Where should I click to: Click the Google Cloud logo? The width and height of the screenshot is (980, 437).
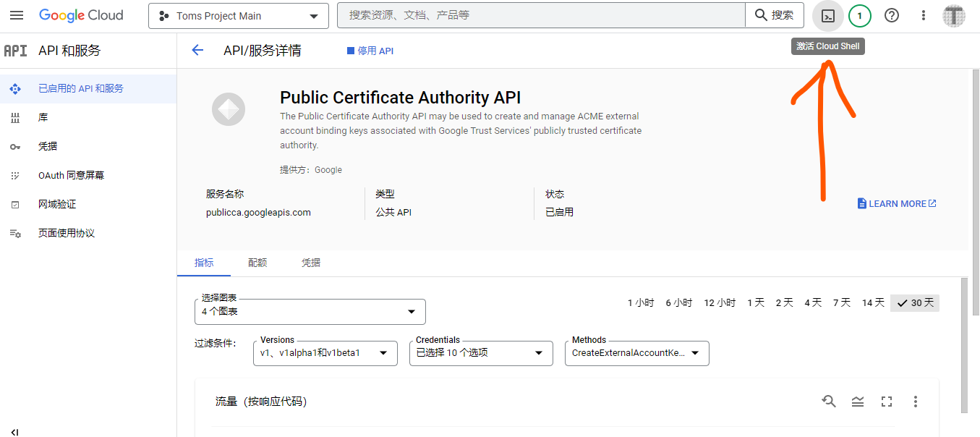click(x=81, y=15)
